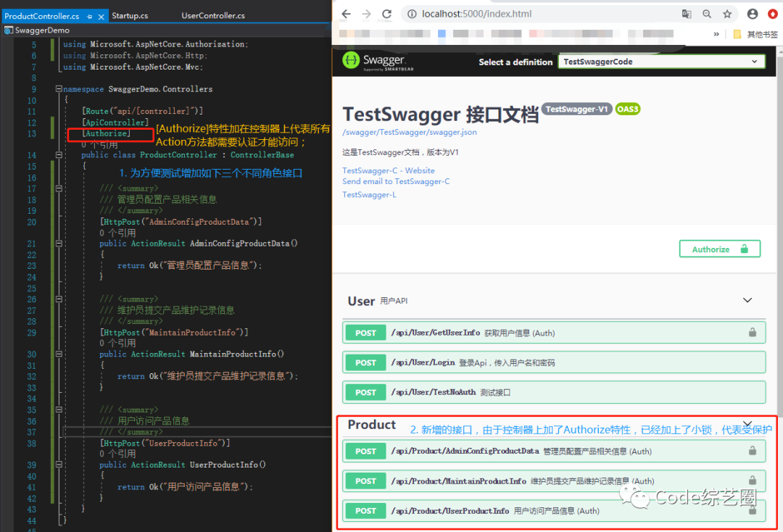
Task: Click the Swagger logo
Action: (x=378, y=62)
